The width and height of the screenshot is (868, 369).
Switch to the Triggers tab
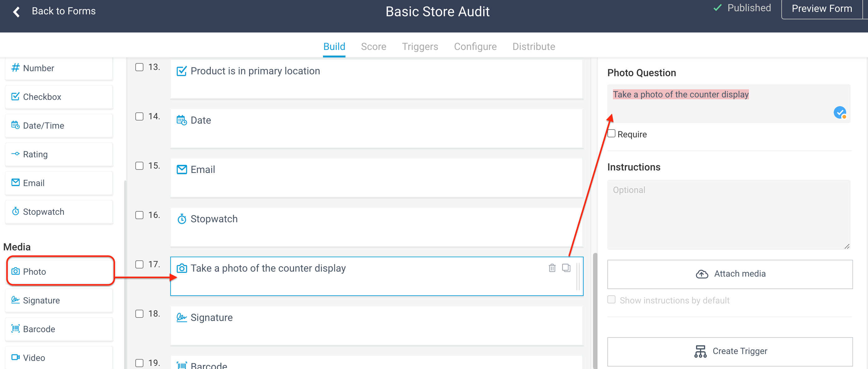[x=420, y=47]
